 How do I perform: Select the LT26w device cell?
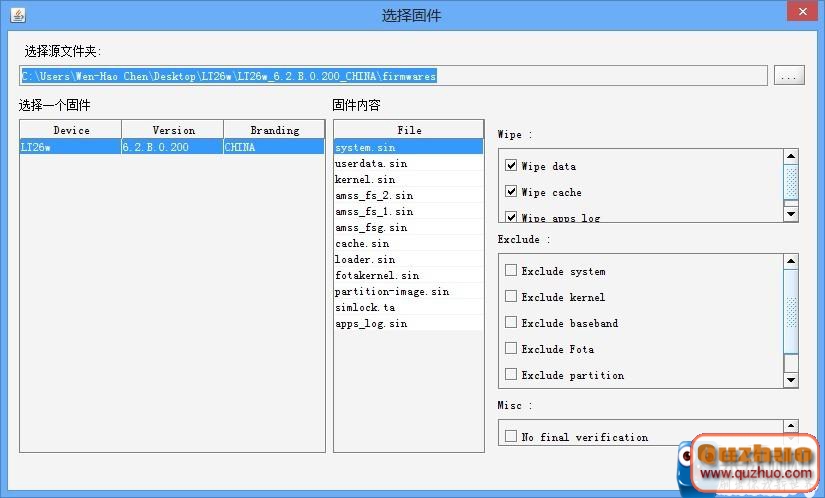click(71, 147)
